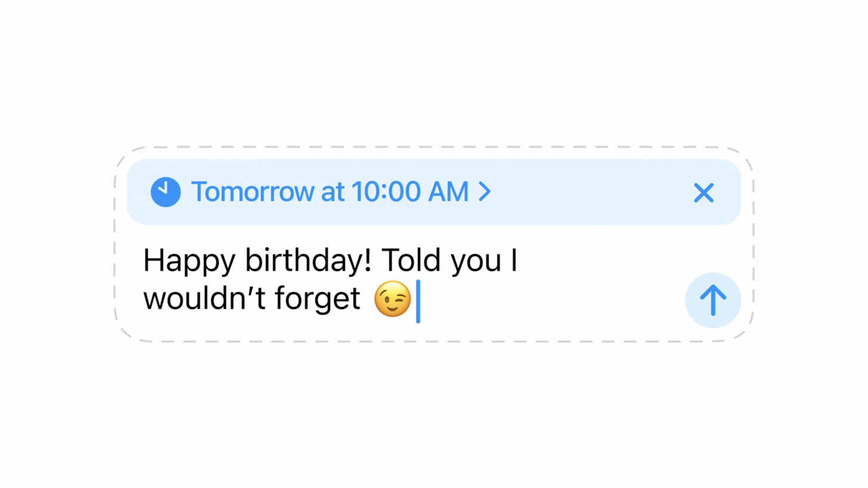Dismiss the scheduled time with the X
Image resolution: width=868 pixels, height=488 pixels.
(x=703, y=192)
